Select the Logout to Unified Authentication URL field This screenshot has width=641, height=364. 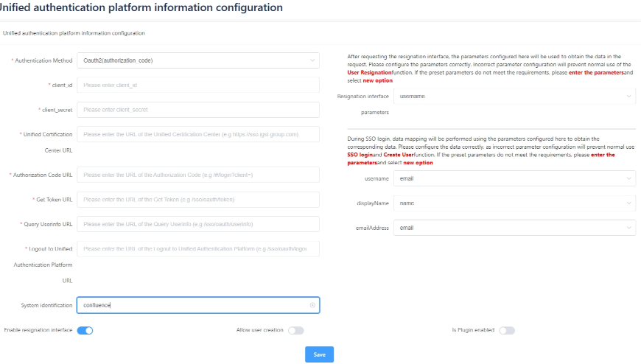tap(197, 249)
